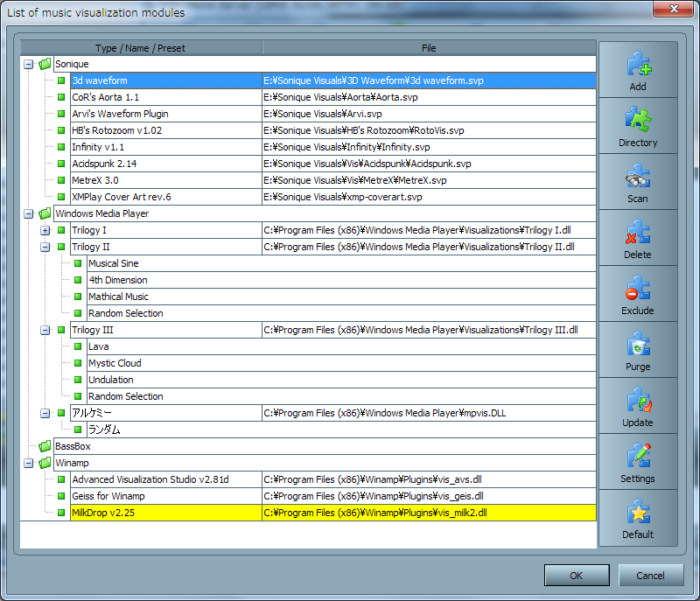
Task: Toggle green box for Undulation preset
Action: pyautogui.click(x=78, y=380)
